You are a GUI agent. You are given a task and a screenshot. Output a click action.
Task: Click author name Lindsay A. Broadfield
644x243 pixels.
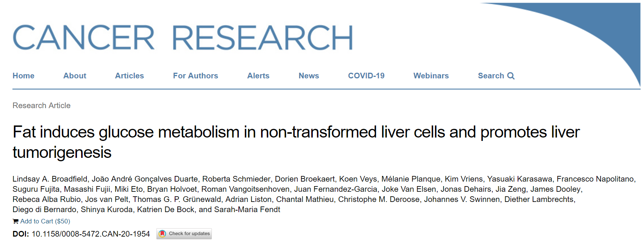[x=50, y=179]
